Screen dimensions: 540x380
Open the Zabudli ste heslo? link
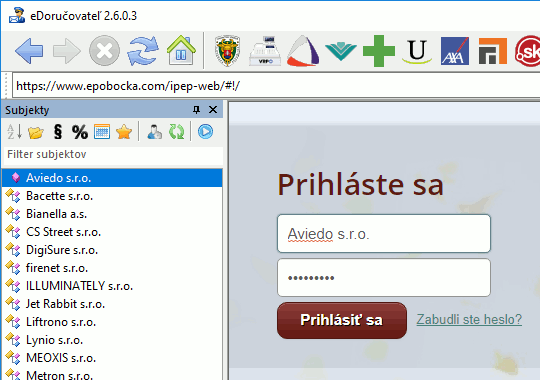[x=469, y=319]
